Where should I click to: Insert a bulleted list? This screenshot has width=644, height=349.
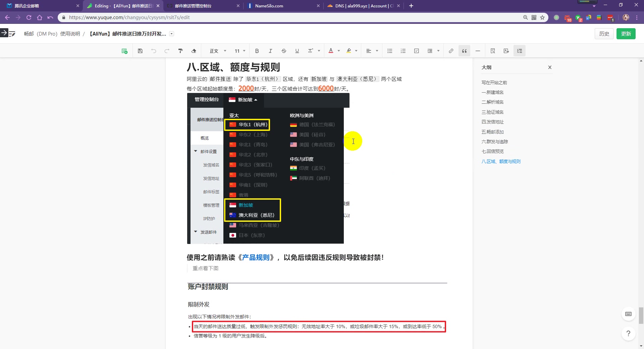click(x=390, y=51)
